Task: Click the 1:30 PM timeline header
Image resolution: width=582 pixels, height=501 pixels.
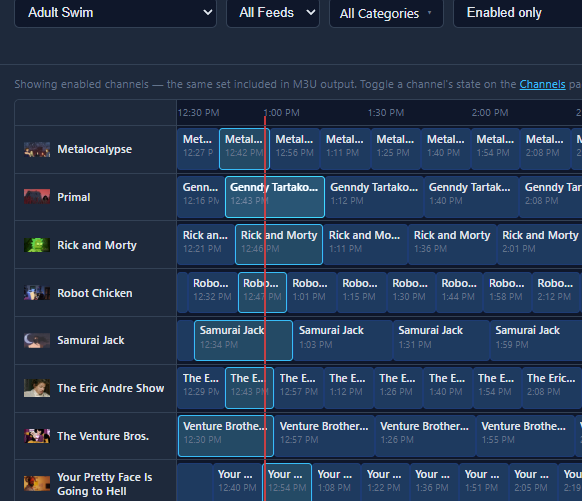Action: click(x=386, y=112)
